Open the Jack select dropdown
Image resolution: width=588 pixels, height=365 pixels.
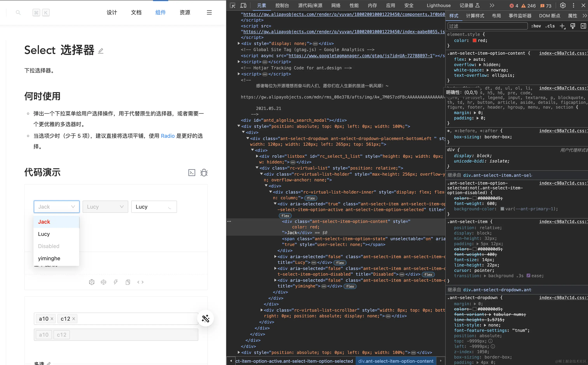coord(57,207)
